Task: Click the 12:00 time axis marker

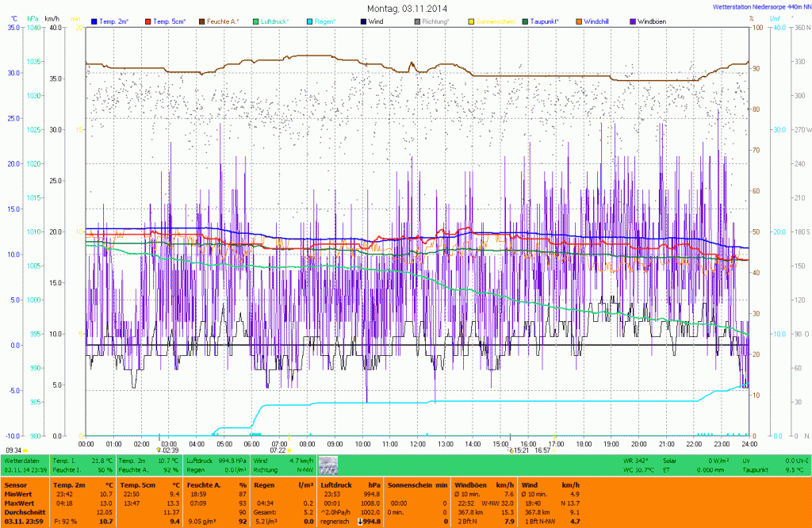Action: coord(417,444)
